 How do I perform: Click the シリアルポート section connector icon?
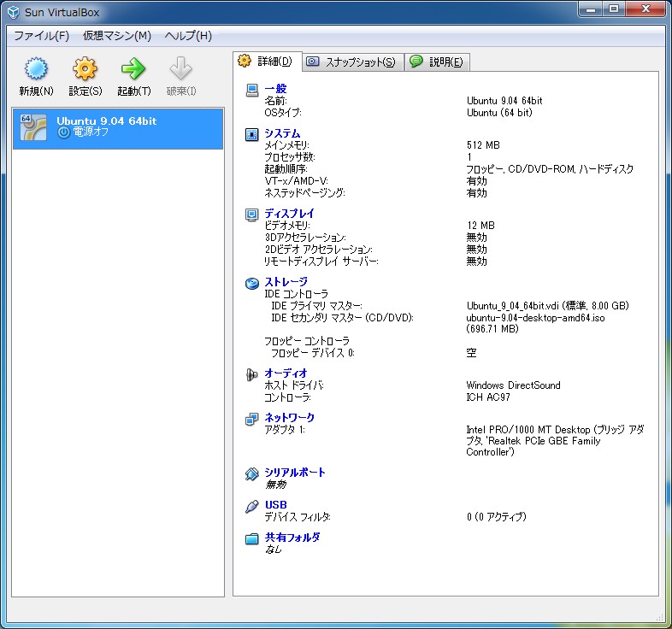coord(252,474)
